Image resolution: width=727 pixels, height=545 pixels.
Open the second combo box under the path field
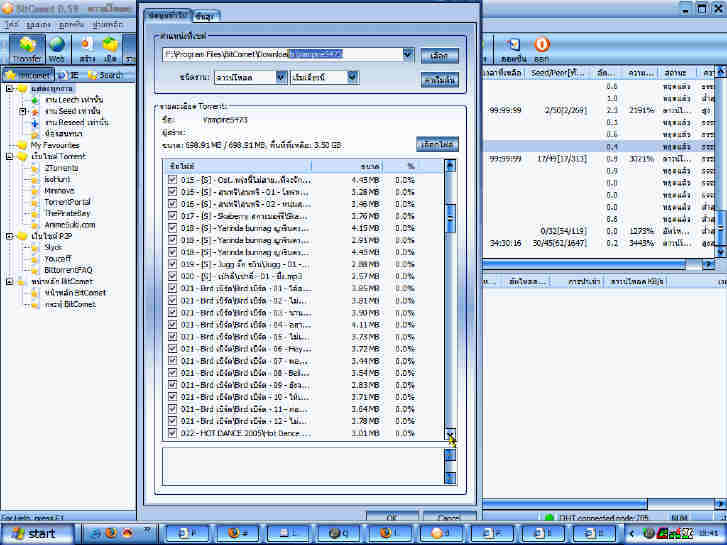(x=325, y=77)
